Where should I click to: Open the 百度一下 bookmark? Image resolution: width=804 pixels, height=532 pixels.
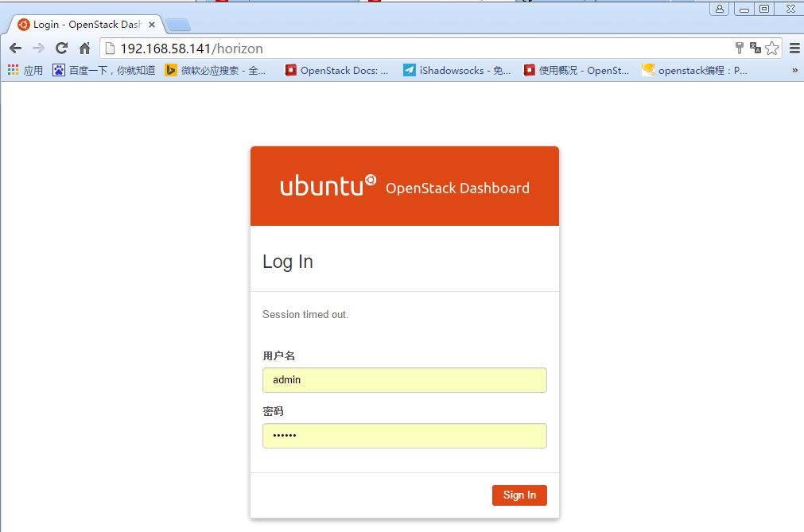(x=103, y=70)
